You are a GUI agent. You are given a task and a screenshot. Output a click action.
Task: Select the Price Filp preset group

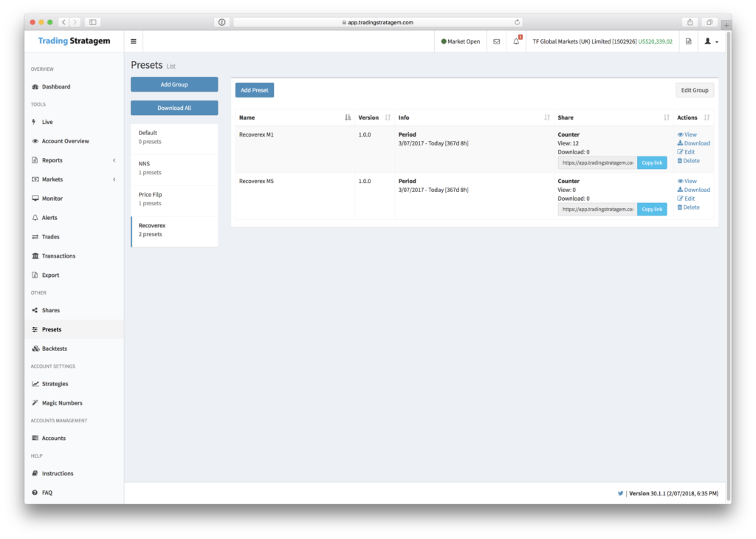coord(174,199)
